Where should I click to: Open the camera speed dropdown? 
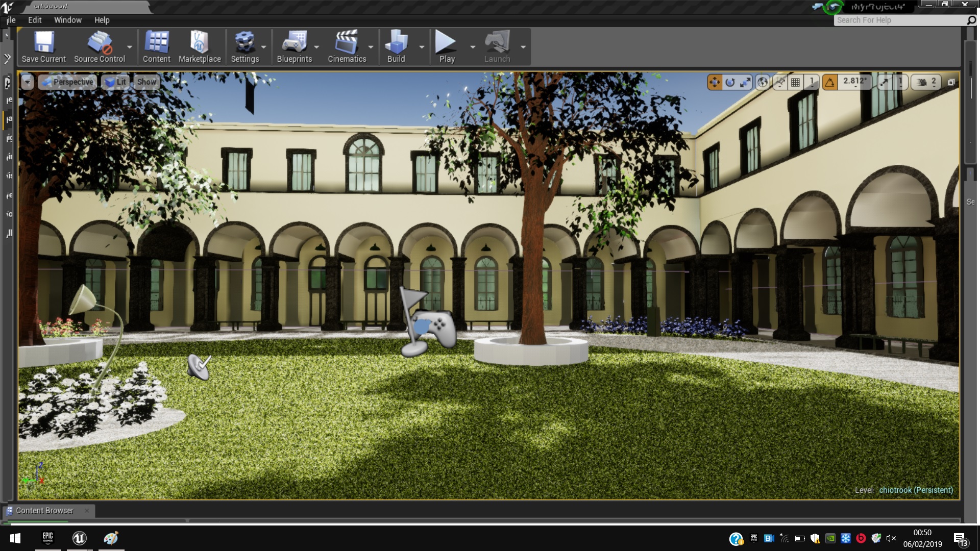coord(927,82)
